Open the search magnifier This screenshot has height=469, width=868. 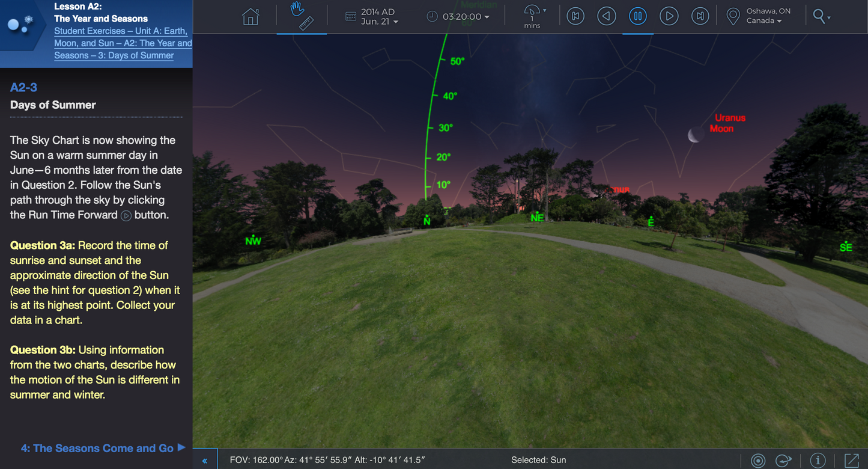819,16
